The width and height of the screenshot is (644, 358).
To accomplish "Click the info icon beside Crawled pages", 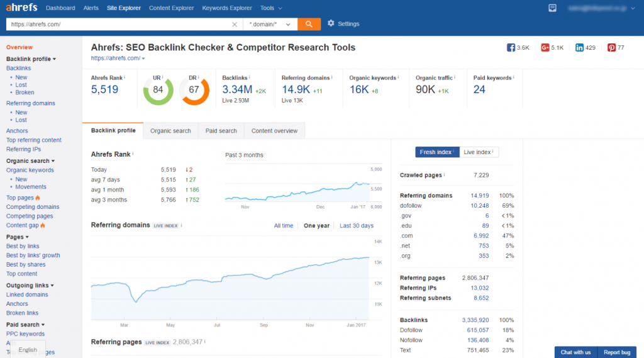I will (445, 174).
